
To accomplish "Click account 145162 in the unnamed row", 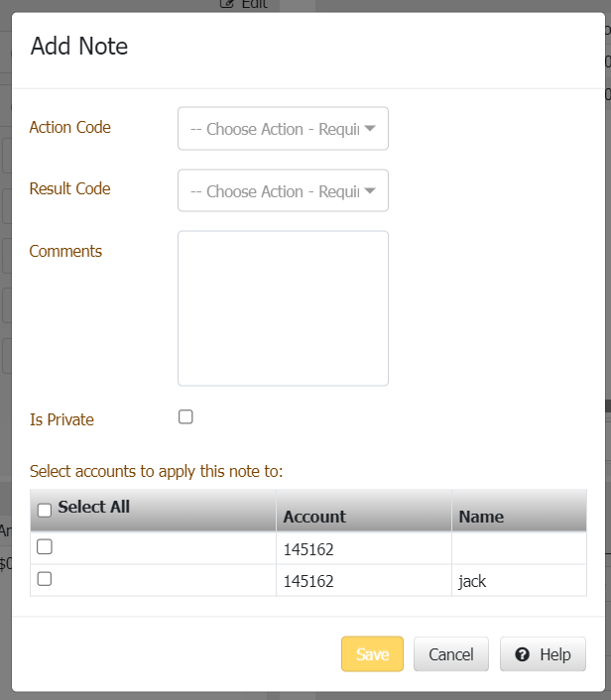I will click(308, 548).
